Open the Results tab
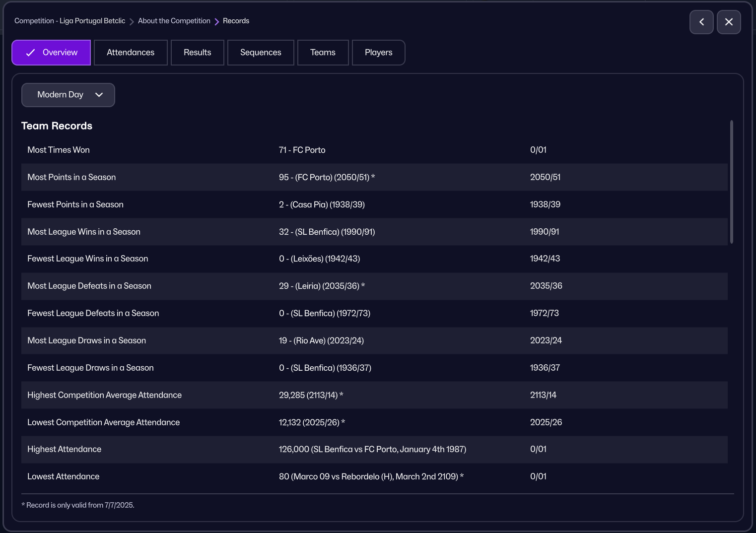The width and height of the screenshot is (756, 533). (x=198, y=53)
